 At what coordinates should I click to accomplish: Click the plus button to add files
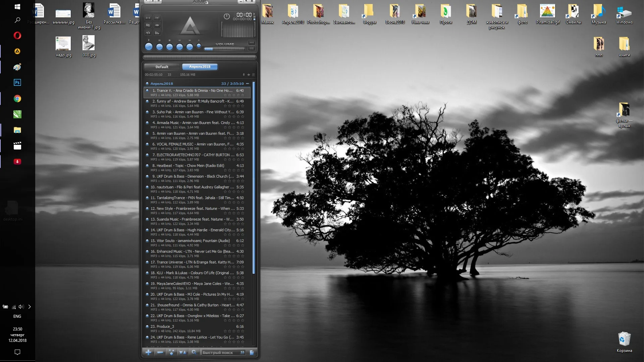coord(148,352)
